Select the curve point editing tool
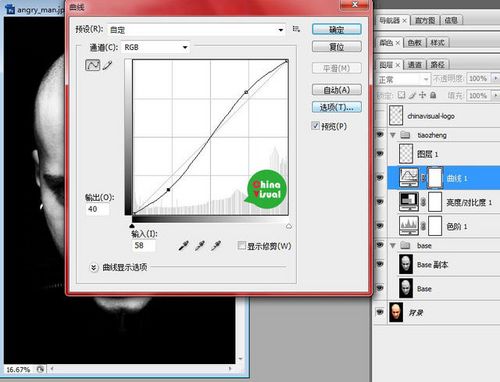 (x=93, y=65)
